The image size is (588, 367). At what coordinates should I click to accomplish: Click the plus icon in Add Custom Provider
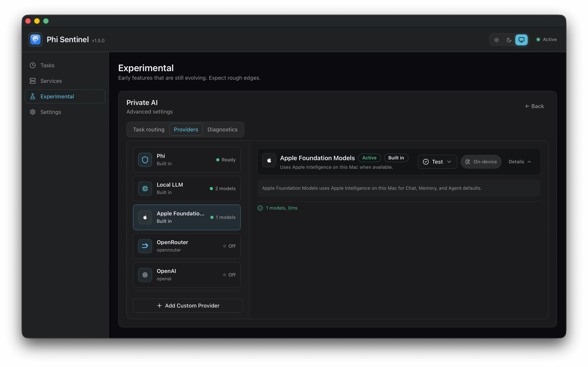pyautogui.click(x=159, y=306)
